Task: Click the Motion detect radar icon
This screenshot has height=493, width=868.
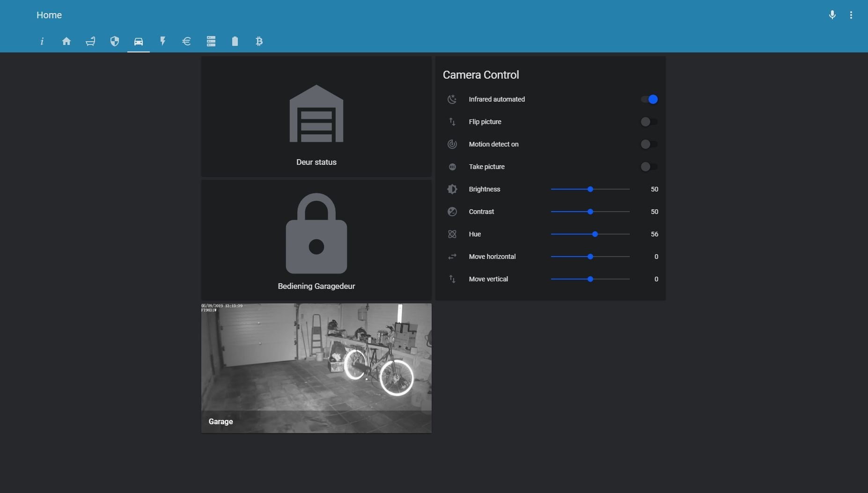Action: click(452, 144)
